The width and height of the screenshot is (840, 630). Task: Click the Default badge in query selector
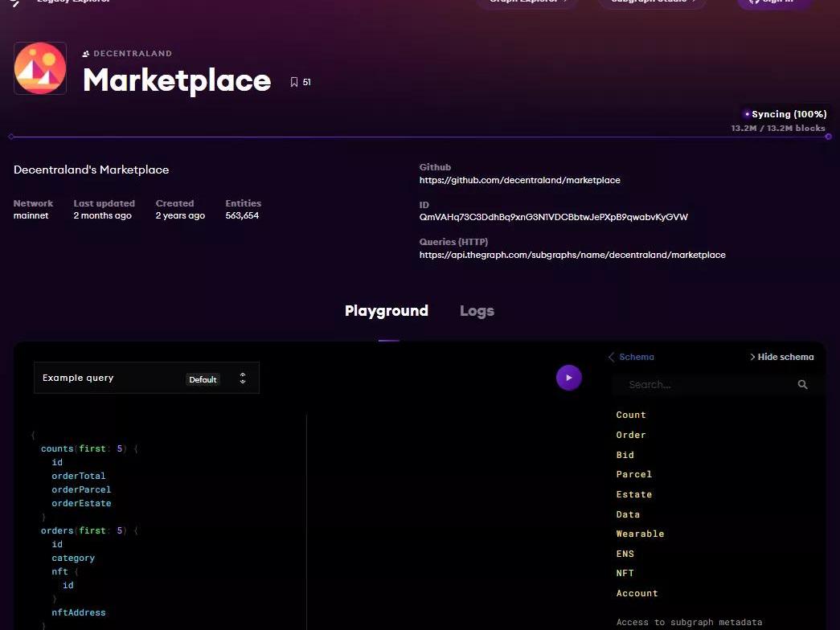[x=203, y=379]
